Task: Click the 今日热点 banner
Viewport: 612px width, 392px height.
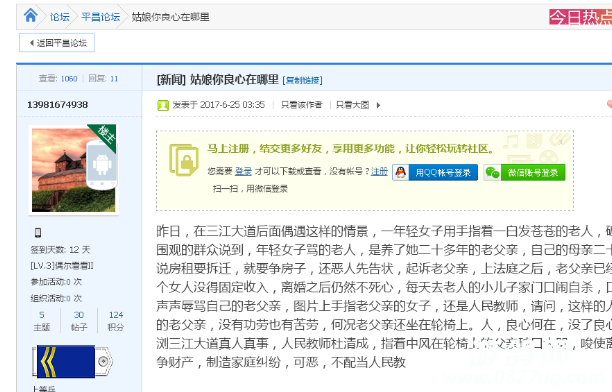Action: (580, 17)
